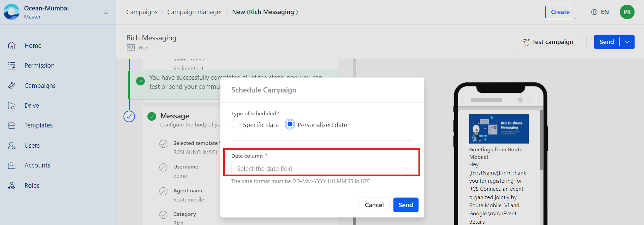Click the Greetings from Route Mobile! title

click(x=496, y=153)
